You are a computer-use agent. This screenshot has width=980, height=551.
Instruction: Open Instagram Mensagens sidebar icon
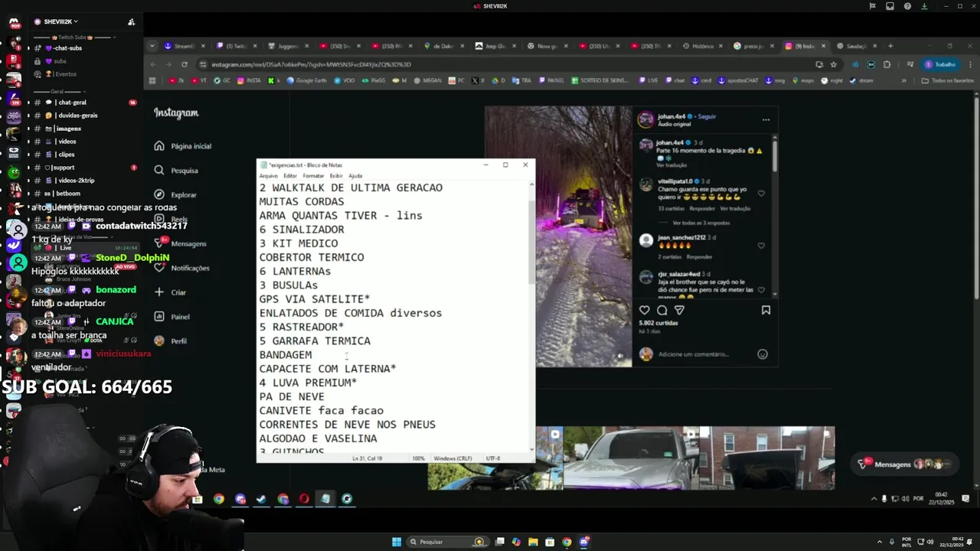(x=159, y=243)
